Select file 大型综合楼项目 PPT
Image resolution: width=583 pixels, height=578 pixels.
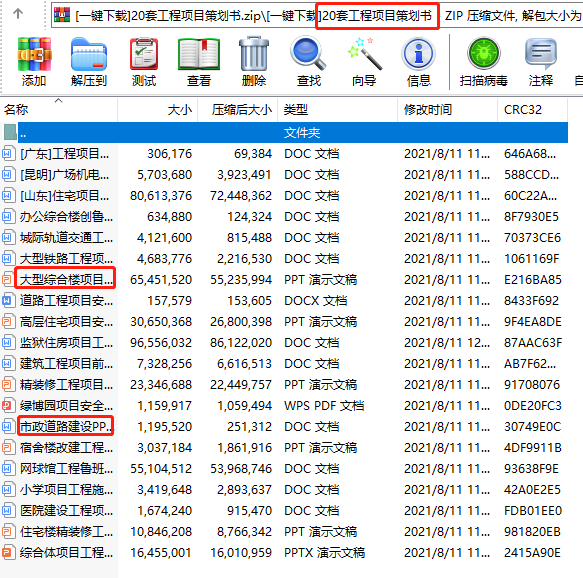(x=284, y=280)
